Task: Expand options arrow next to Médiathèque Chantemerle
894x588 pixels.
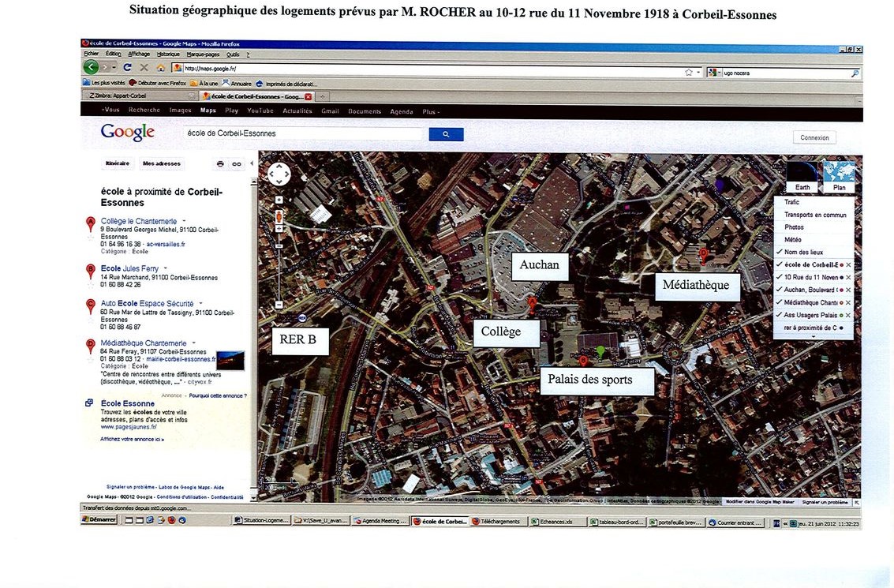Action: tap(194, 343)
